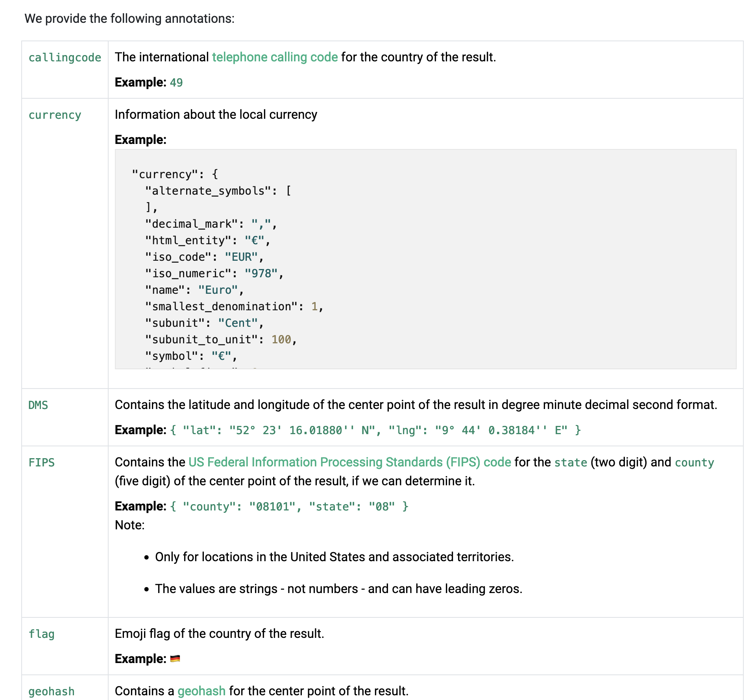Click inside the currency JSON code block
The width and height of the screenshot is (754, 700).
[425, 259]
